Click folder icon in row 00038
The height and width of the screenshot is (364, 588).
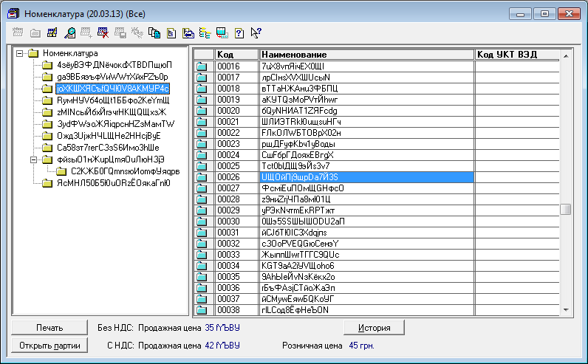[202, 310]
